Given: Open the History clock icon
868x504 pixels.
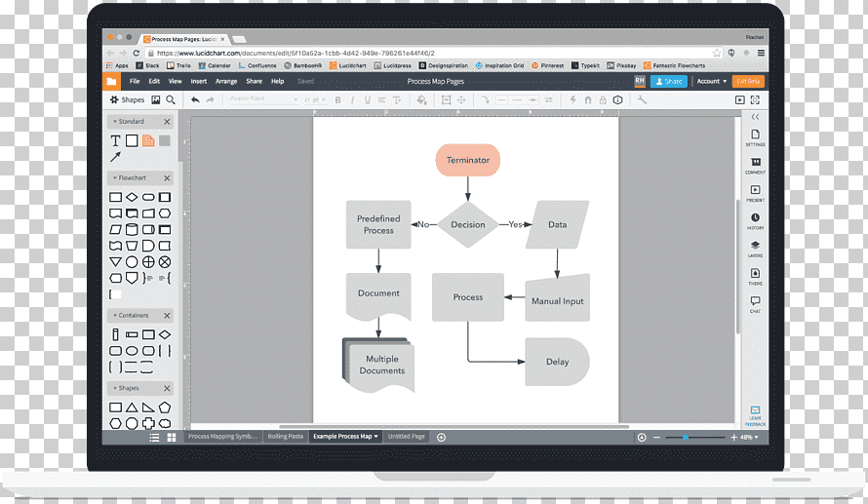Looking at the screenshot, I should (755, 220).
